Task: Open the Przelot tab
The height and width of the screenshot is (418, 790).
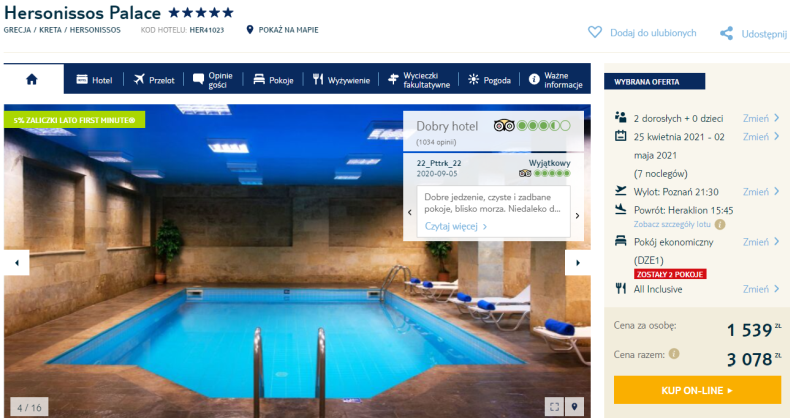Action: click(154, 80)
